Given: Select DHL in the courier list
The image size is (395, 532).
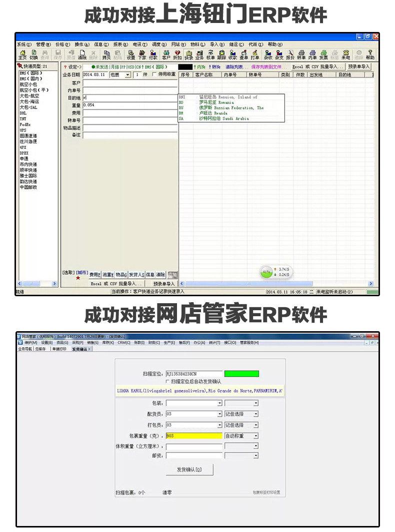Looking at the screenshot, I should (x=23, y=113).
